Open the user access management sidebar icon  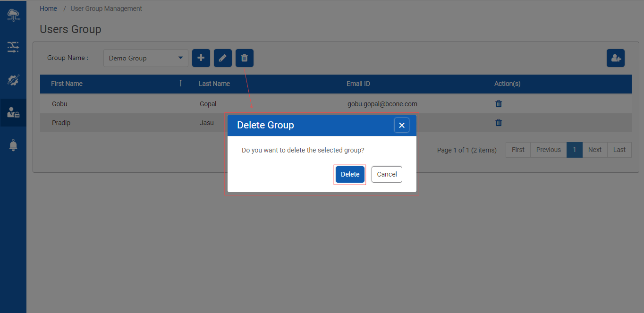13,112
